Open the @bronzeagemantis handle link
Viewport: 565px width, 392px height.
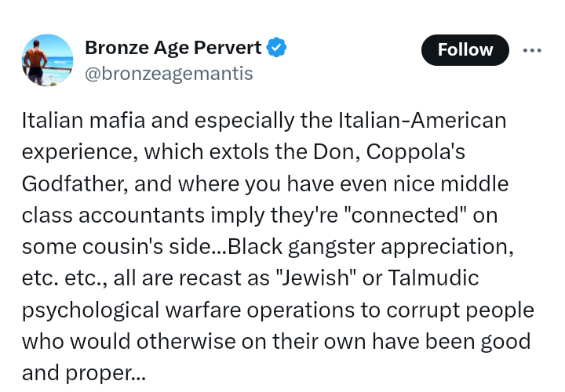(169, 74)
